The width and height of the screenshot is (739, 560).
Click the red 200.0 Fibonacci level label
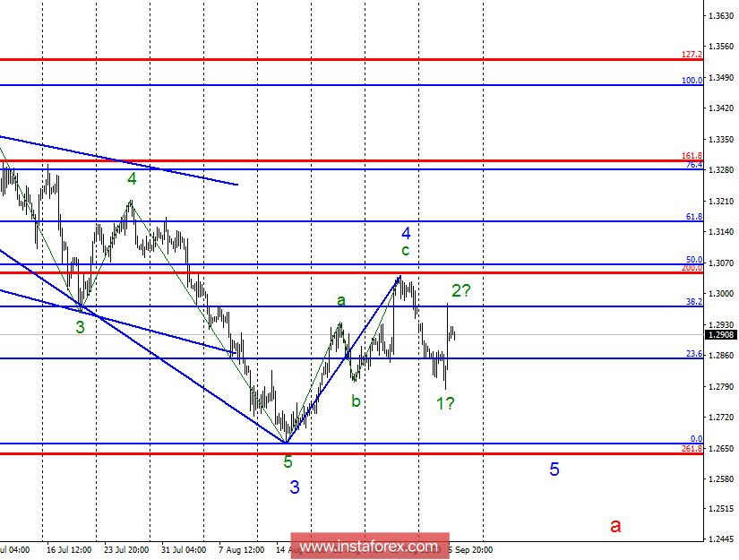coord(692,268)
